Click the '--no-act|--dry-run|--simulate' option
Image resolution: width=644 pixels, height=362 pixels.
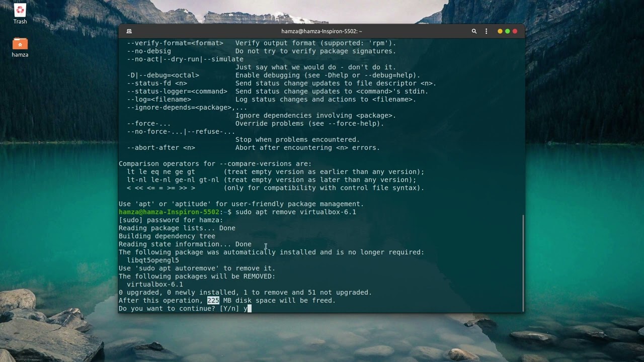click(x=185, y=59)
